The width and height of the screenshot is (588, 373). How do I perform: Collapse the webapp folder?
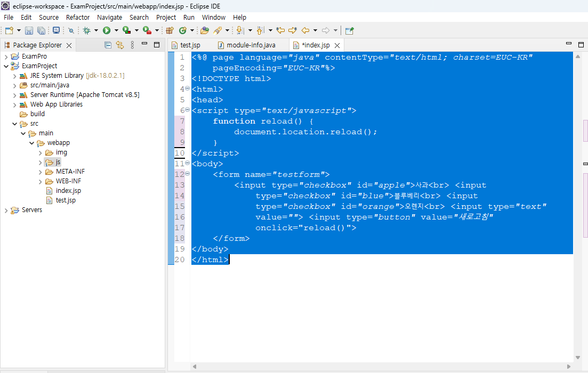pyautogui.click(x=32, y=143)
